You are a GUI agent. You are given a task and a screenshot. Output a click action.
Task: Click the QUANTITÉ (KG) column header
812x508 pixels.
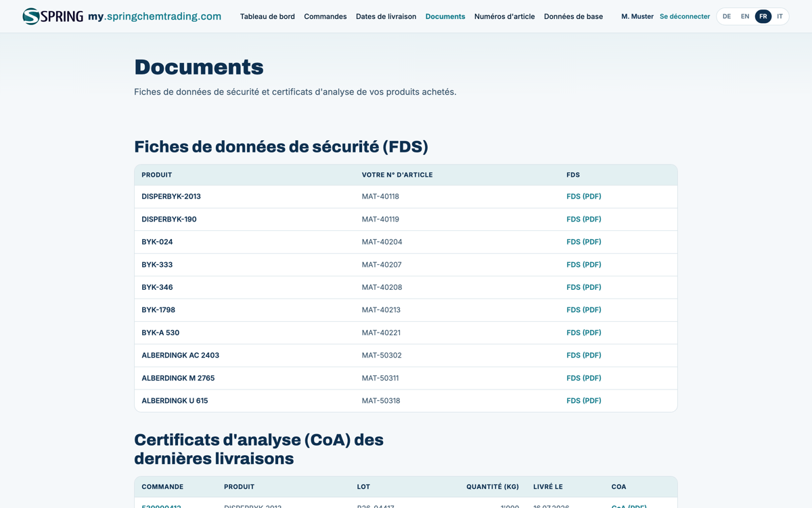point(493,486)
